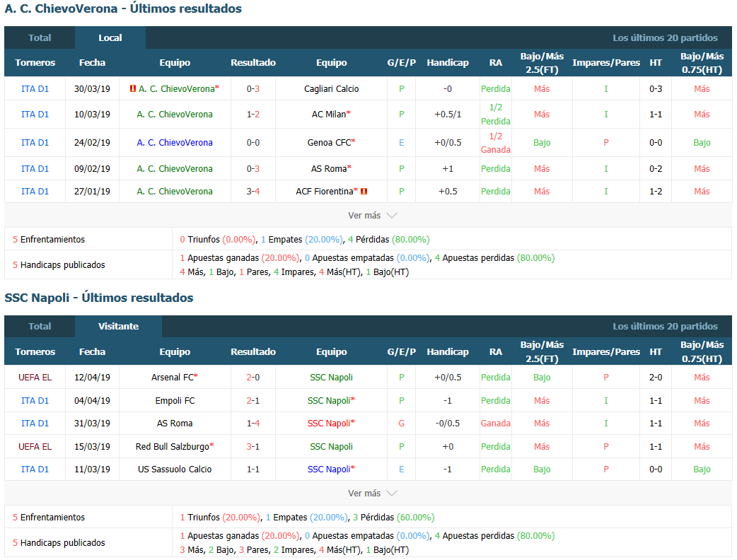Click Los últimos 20 partidos in ChievoVerona section
The height and width of the screenshot is (560, 737).
[665, 37]
